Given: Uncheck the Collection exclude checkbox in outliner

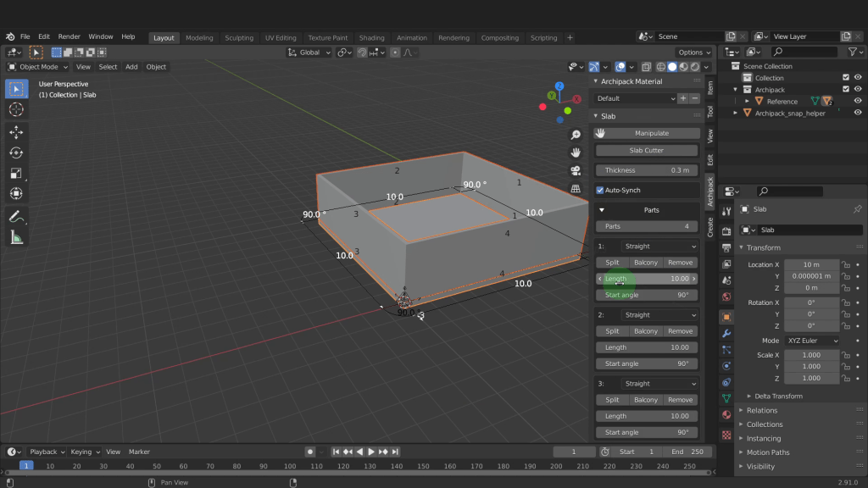Looking at the screenshot, I should click(845, 78).
